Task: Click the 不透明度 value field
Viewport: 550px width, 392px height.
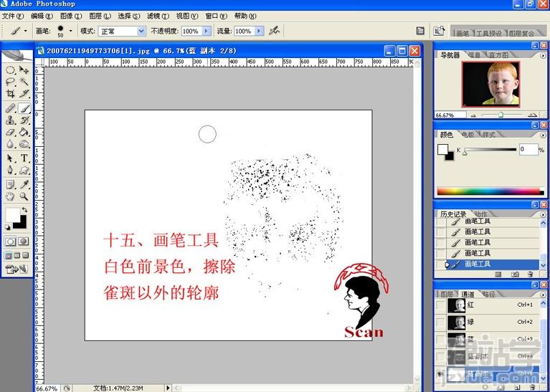Action: pyautogui.click(x=191, y=32)
